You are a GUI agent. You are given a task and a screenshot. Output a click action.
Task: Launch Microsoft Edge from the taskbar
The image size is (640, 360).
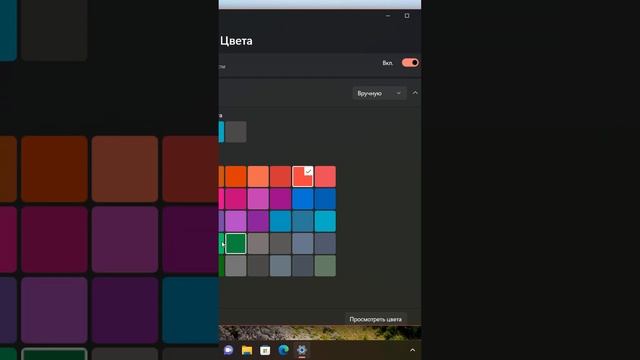tap(283, 350)
